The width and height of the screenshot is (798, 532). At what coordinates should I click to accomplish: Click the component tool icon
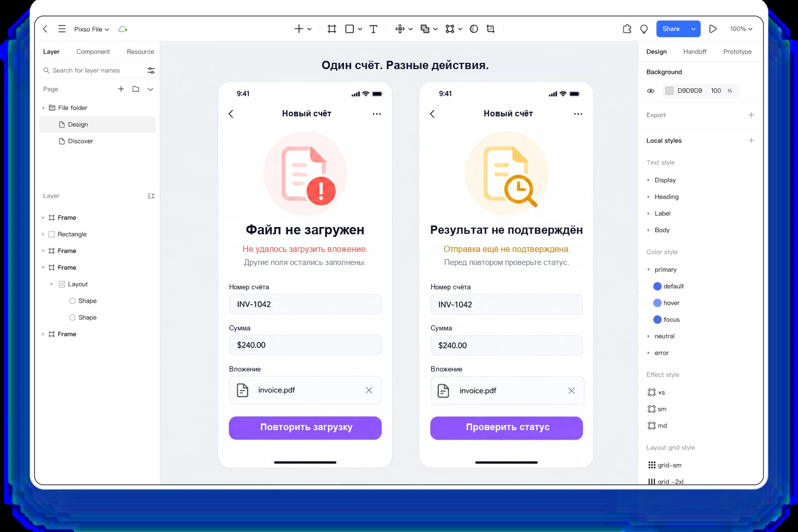click(x=400, y=29)
